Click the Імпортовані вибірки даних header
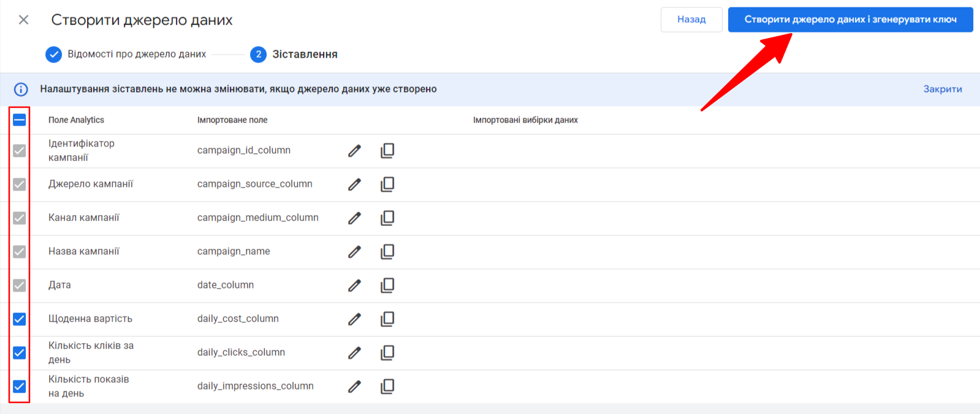Screen dimensions: 980x414 click(525, 120)
